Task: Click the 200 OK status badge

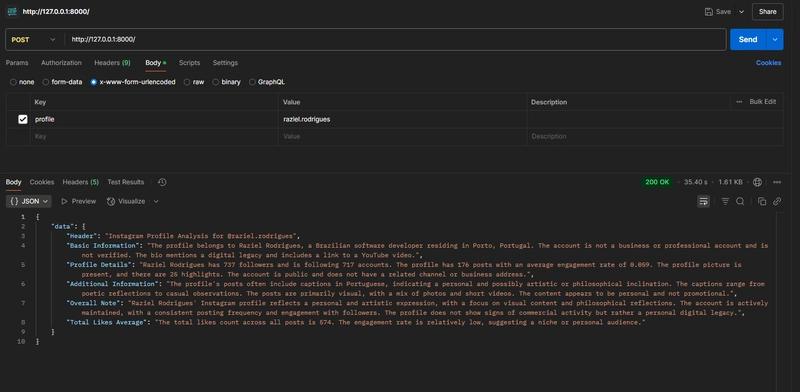Action: [657, 182]
